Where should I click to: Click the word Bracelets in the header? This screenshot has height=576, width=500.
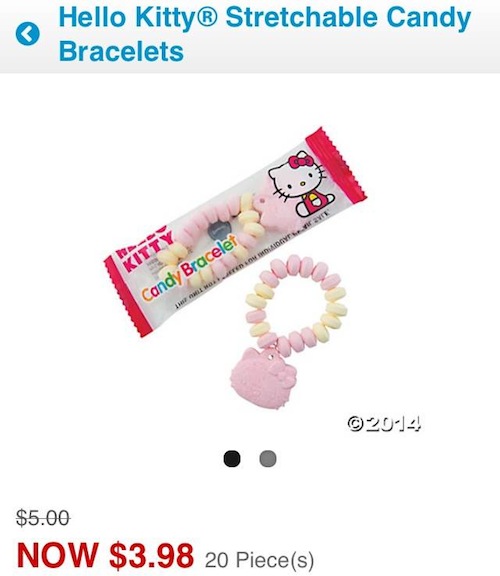[121, 51]
